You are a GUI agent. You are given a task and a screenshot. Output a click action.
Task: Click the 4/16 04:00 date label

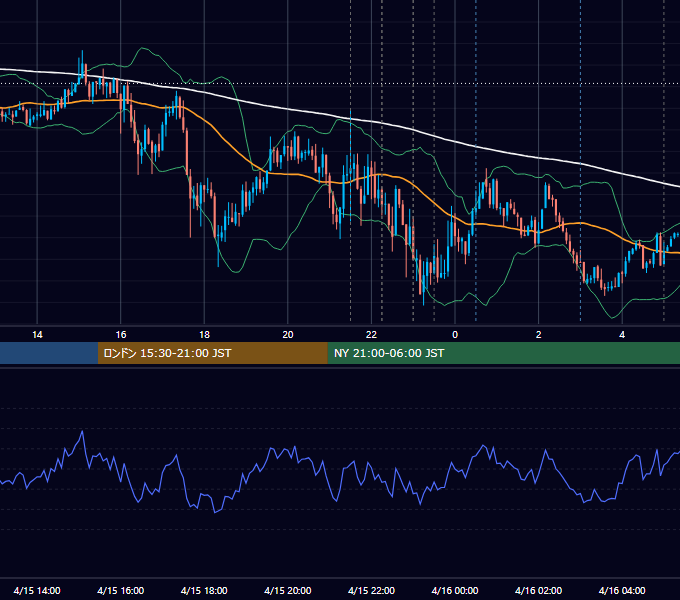pos(622,590)
